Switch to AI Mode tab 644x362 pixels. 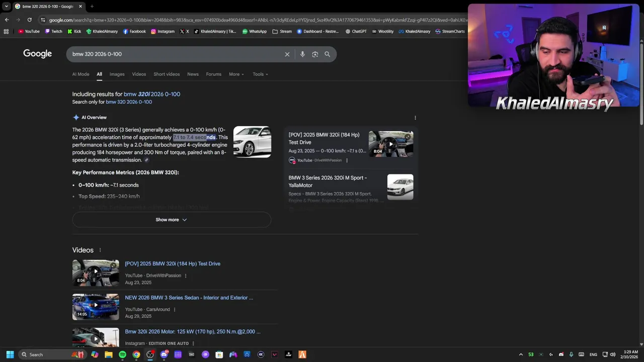tap(80, 74)
